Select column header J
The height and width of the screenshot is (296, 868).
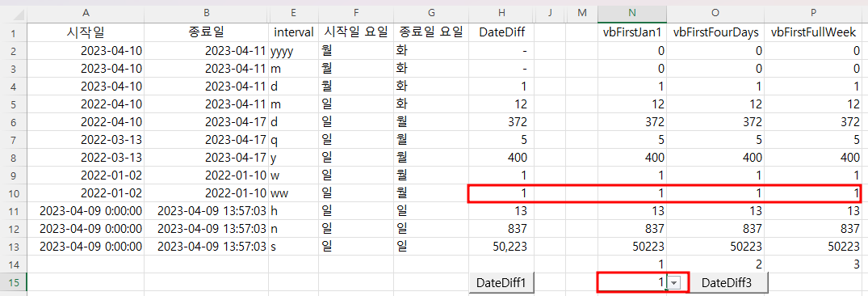(550, 13)
